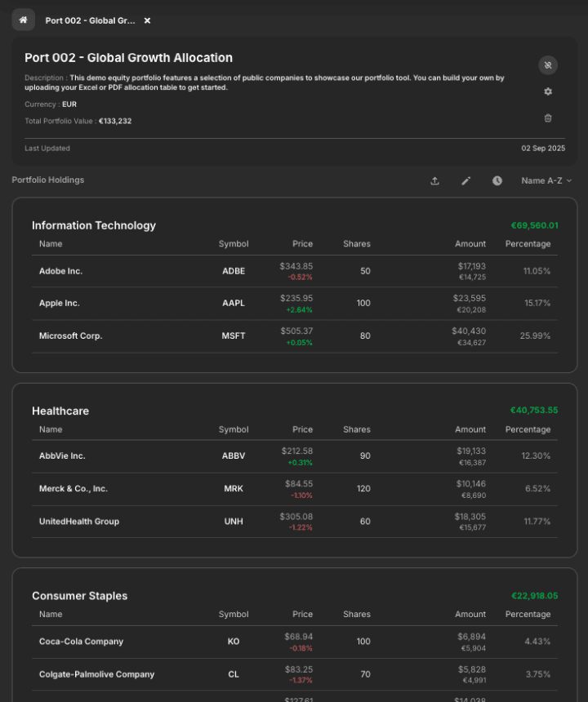Click the upload holdings icon
The width and height of the screenshot is (588, 702).
click(434, 180)
